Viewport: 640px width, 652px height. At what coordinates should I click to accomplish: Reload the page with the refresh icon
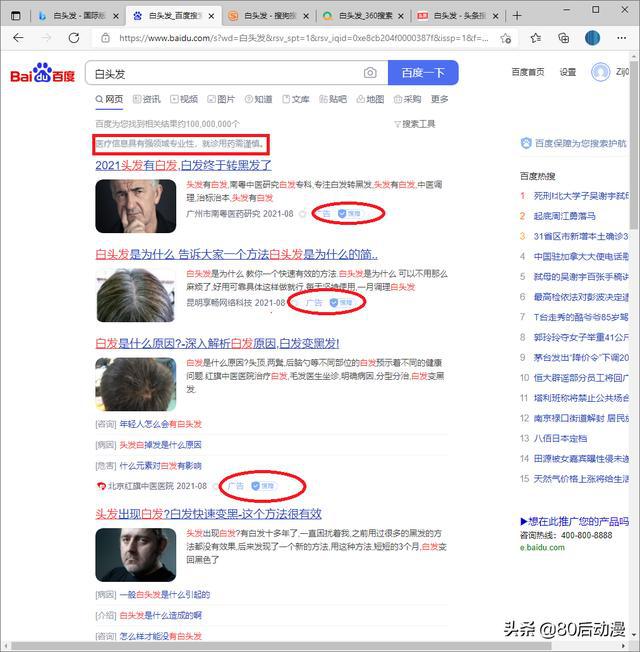74,38
